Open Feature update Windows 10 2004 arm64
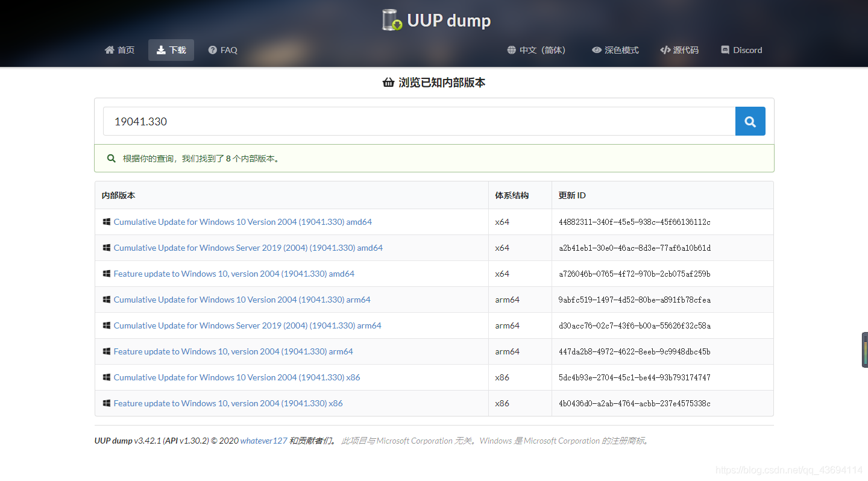 (x=233, y=351)
